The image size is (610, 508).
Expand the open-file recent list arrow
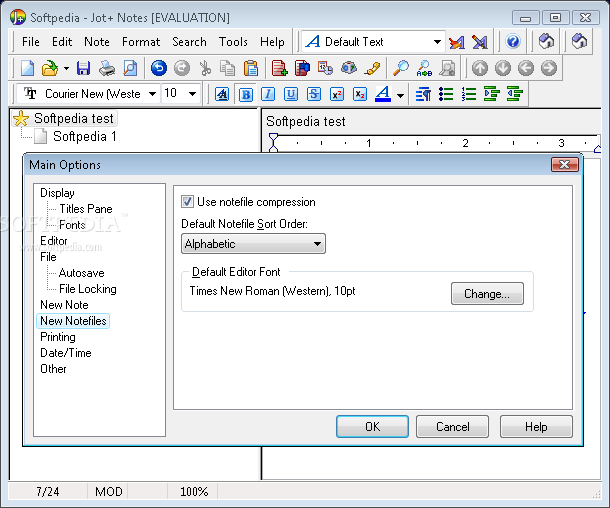click(67, 68)
